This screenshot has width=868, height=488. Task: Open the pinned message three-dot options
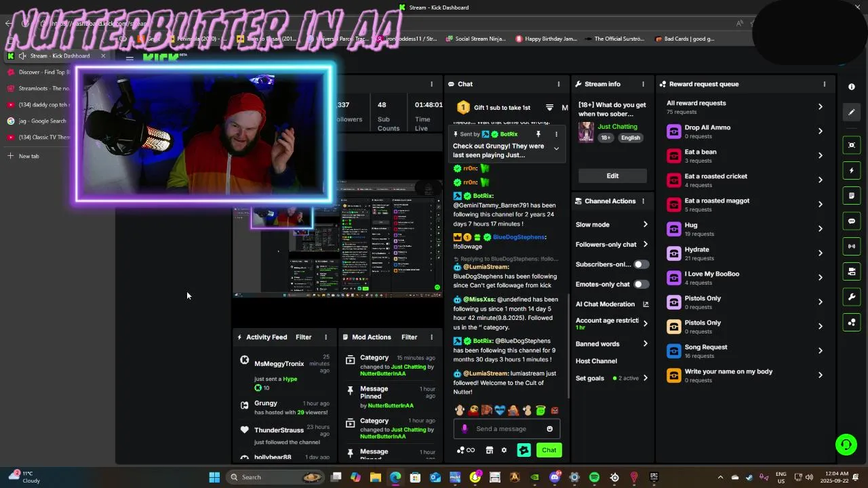(556, 134)
